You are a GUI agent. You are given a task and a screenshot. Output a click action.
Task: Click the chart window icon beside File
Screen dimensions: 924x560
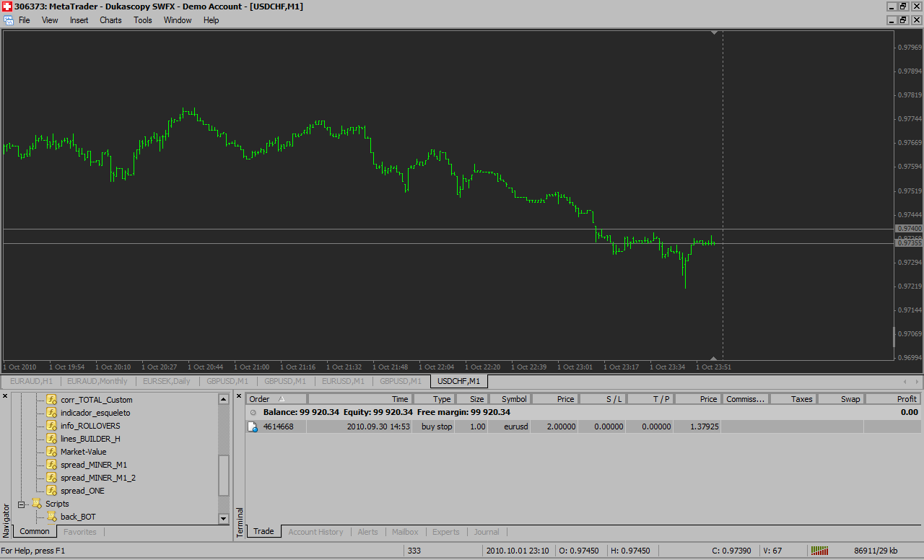coord(8,20)
